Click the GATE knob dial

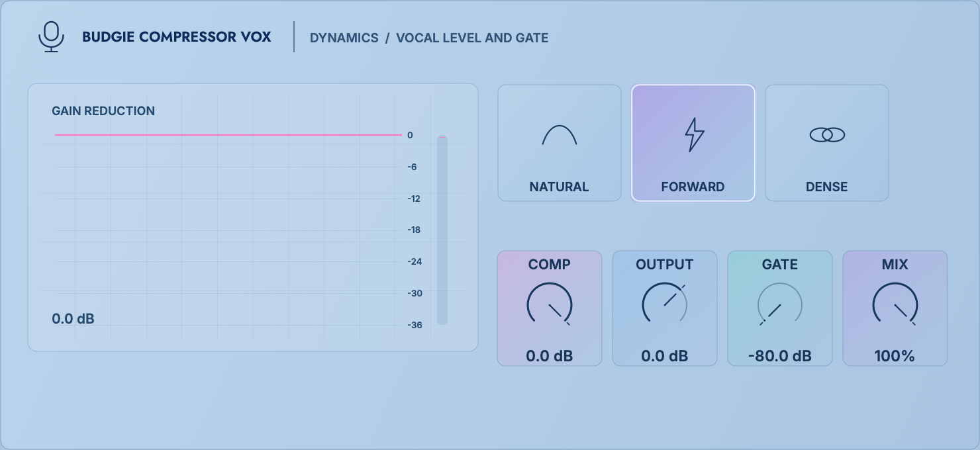click(780, 305)
